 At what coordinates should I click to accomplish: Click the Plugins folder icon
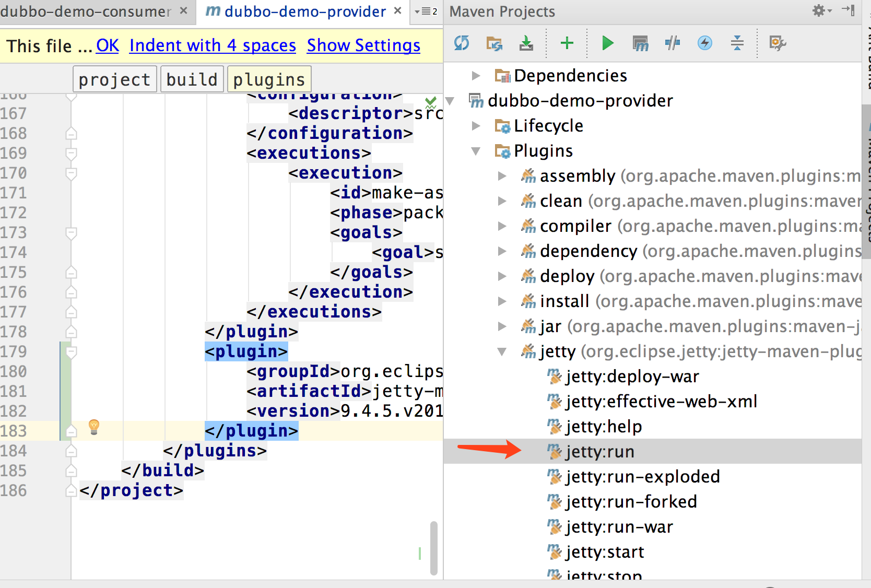click(x=502, y=151)
